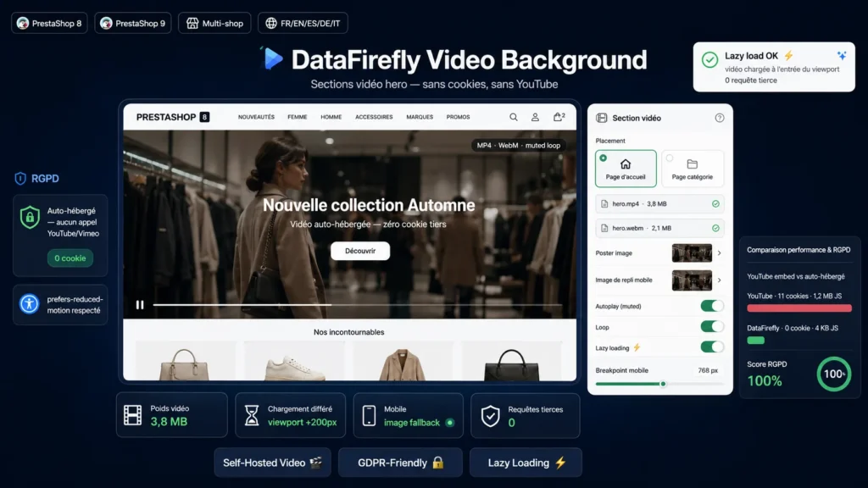
Task: Click the camel coat product thumbnail
Action: [403, 363]
